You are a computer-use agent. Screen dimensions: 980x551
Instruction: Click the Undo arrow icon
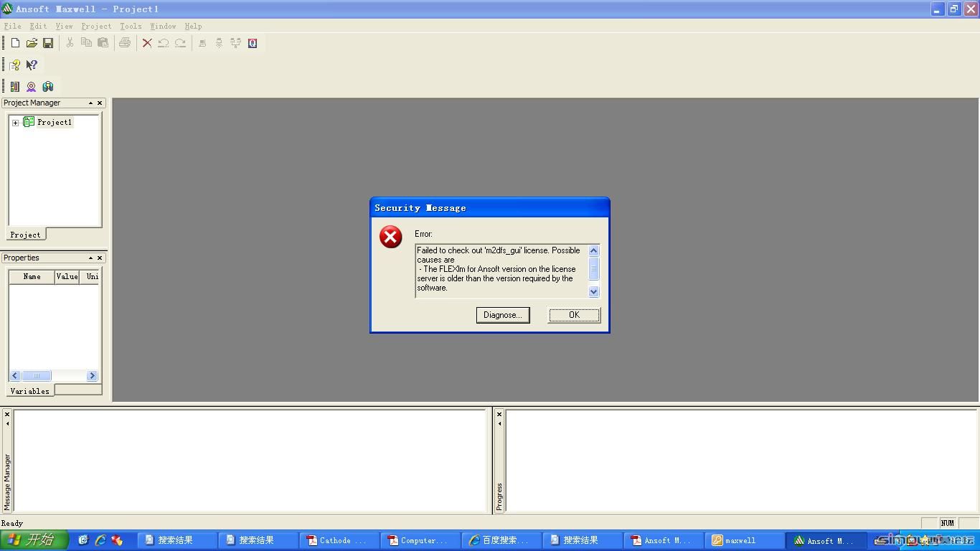pos(164,43)
